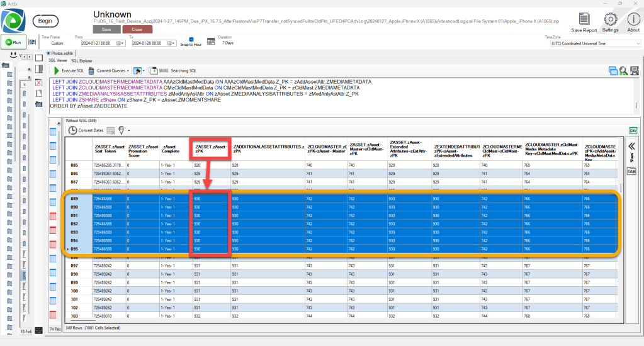Click the About info icon
Image resolution: width=644 pixels, height=346 pixels.
[633, 20]
